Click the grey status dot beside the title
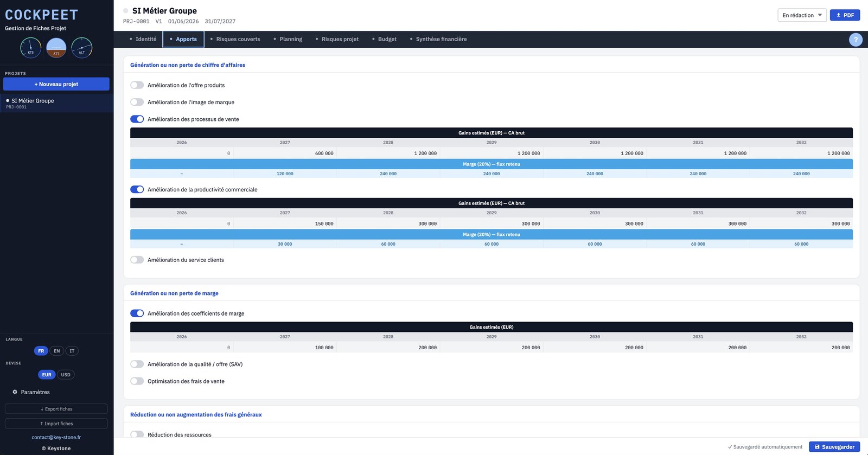This screenshot has height=455, width=868. (126, 11)
